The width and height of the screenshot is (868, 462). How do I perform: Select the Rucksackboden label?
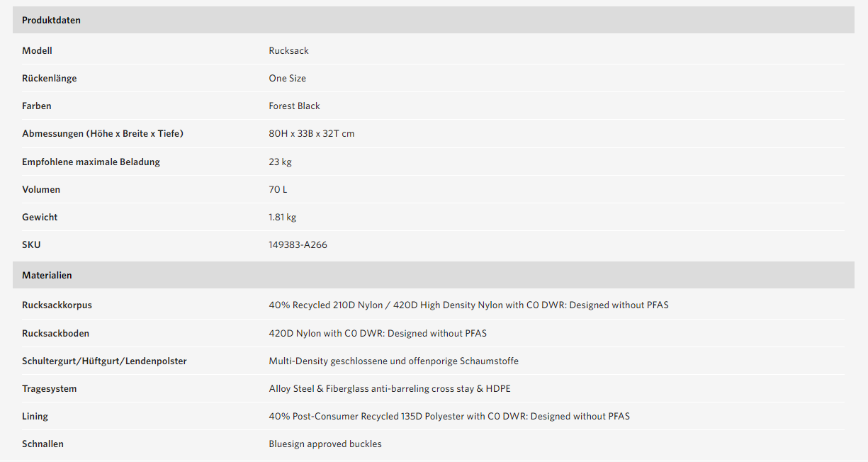point(55,333)
